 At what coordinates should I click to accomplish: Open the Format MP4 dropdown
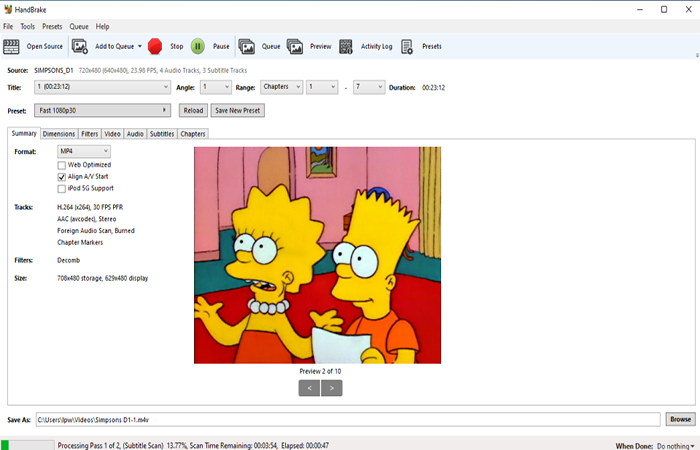[x=84, y=151]
